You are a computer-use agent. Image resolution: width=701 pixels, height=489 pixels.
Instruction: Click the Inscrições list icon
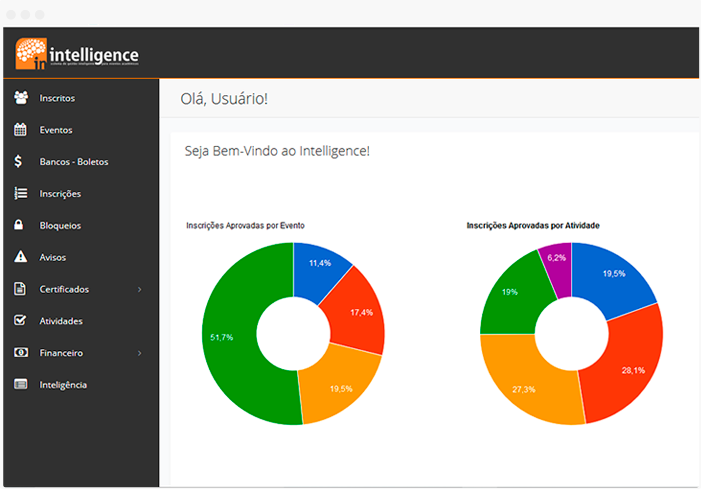pos(19,193)
